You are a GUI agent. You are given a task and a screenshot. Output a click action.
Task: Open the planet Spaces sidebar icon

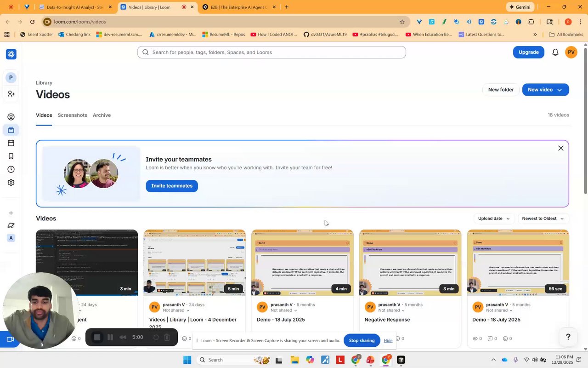pos(11,225)
